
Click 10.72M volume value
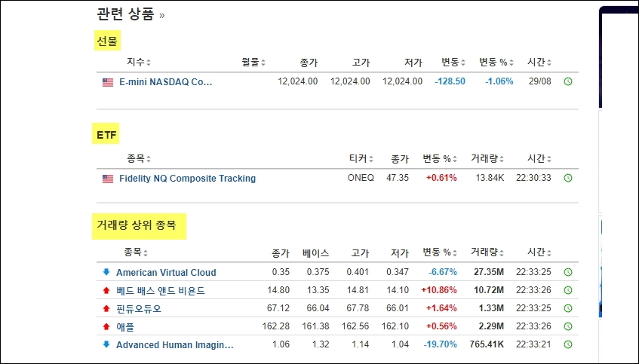[489, 290]
